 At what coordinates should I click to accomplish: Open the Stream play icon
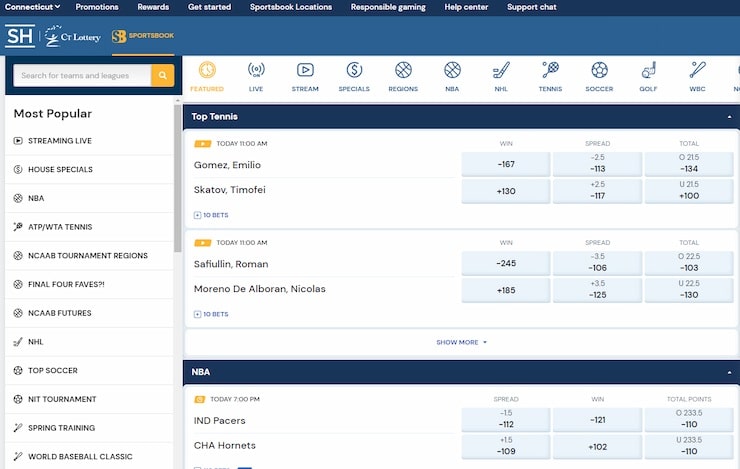pyautogui.click(x=305, y=70)
